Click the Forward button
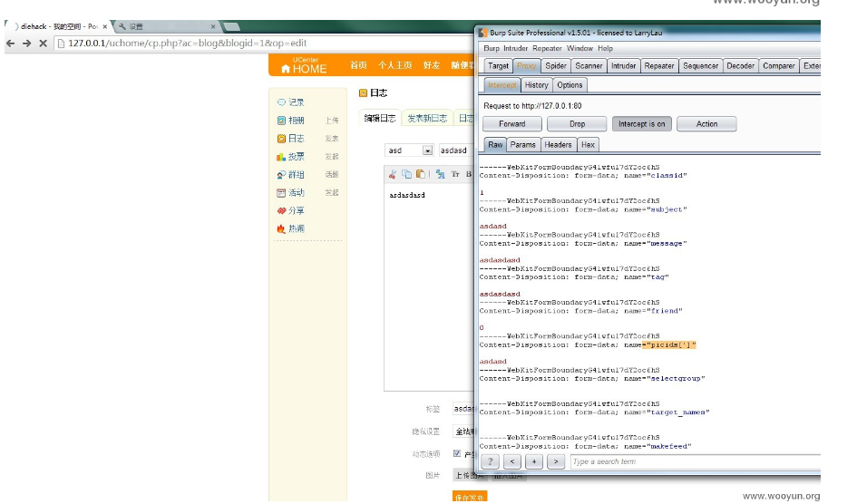 click(x=512, y=124)
